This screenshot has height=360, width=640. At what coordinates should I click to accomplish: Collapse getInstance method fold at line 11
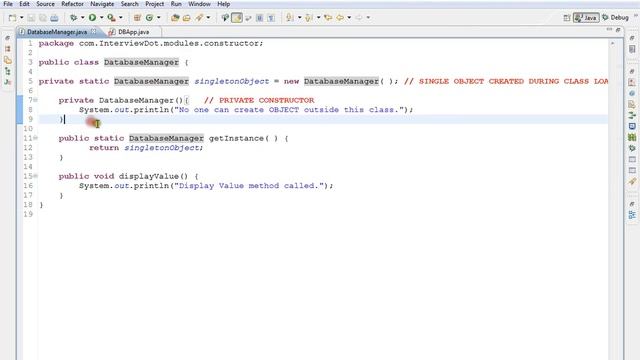point(36,138)
